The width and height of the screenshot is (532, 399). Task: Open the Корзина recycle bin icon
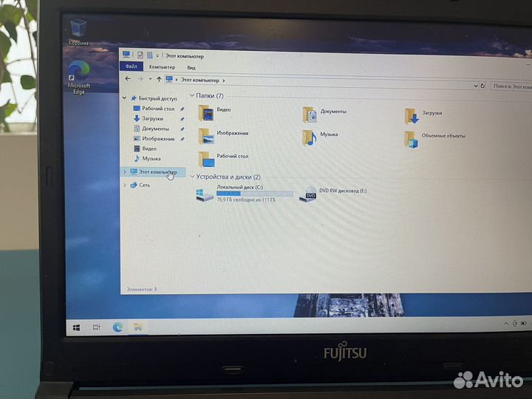coord(78,33)
